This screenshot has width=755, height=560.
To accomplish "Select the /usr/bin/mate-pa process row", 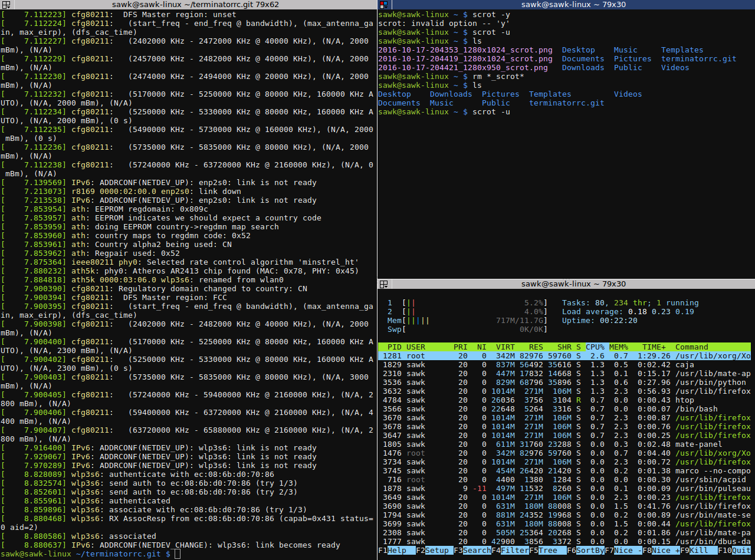I will (564, 533).
